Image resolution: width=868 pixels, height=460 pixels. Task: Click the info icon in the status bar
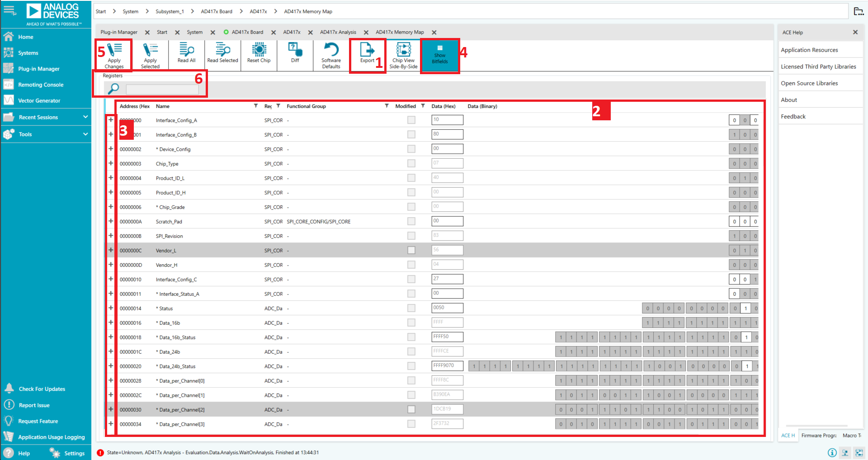point(832,452)
